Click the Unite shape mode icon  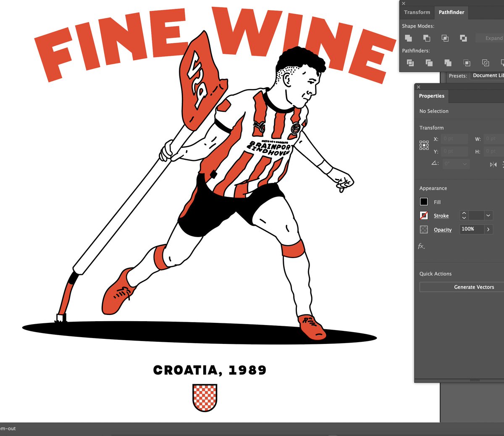tap(408, 38)
